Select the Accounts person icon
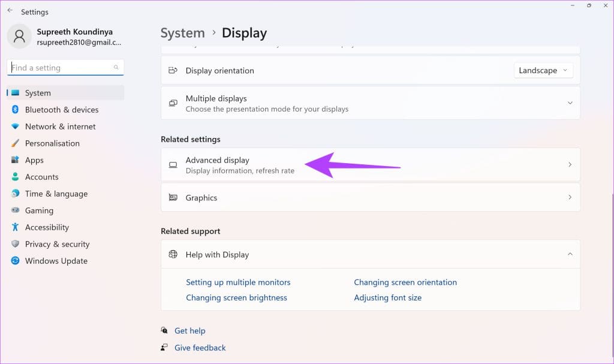This screenshot has width=614, height=364. pyautogui.click(x=14, y=177)
